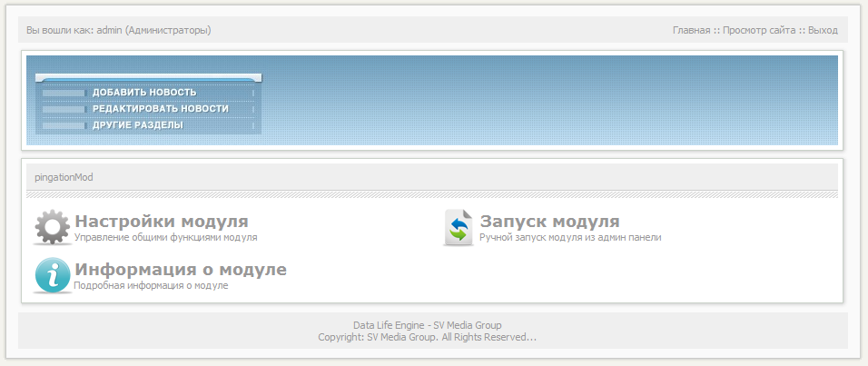Log out via Выход link
The height and width of the screenshot is (366, 868).
click(823, 31)
